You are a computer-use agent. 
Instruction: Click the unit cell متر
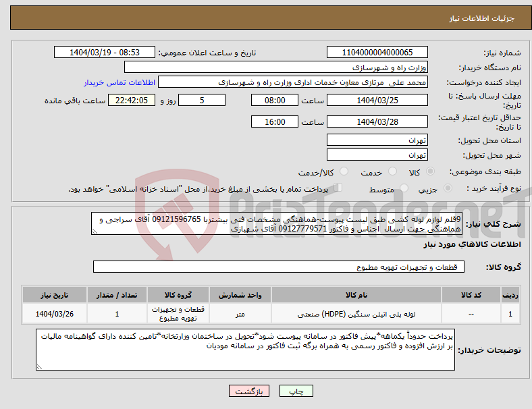[x=240, y=314]
